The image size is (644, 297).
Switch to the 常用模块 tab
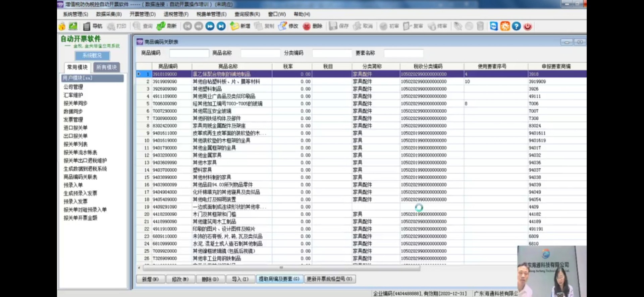(77, 67)
